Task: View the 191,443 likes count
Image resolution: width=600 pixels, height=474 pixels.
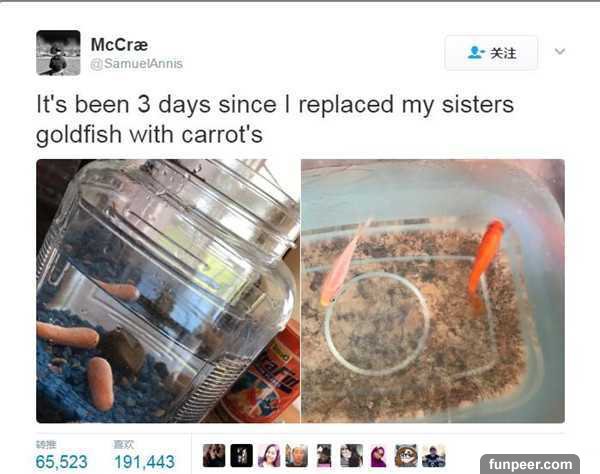Action: click(144, 461)
